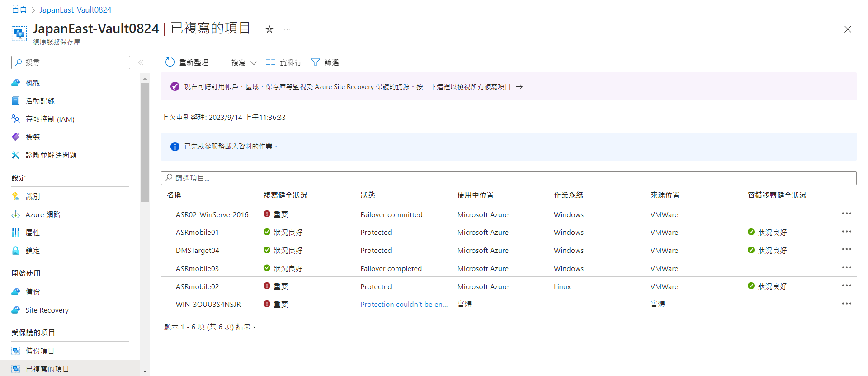868x376 pixels.
Task: Click the blue info icon in the notification
Action: click(175, 147)
